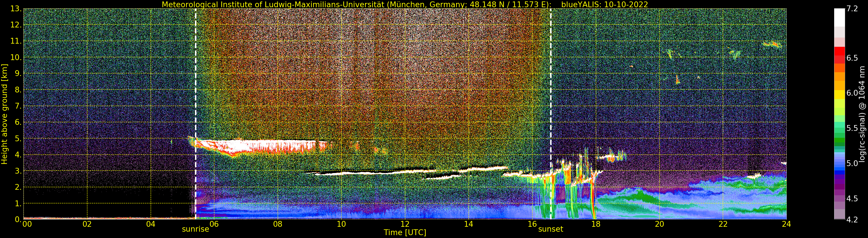Click the time axis tick label 06
This screenshot has height=238, width=868.
click(x=214, y=224)
